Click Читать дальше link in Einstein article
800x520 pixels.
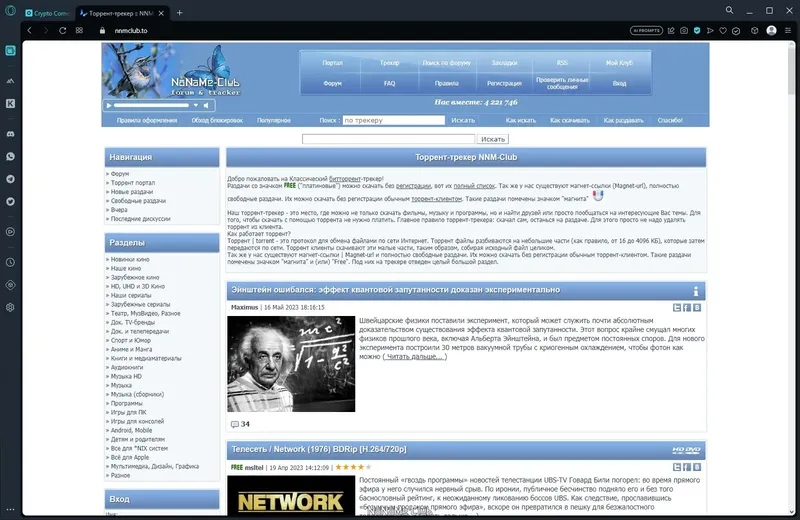click(415, 357)
